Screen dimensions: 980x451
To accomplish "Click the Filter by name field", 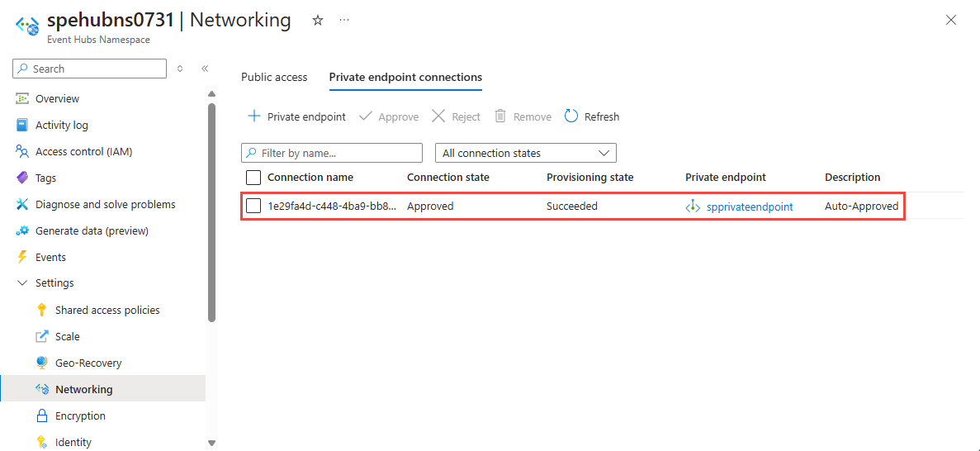I will (332, 154).
